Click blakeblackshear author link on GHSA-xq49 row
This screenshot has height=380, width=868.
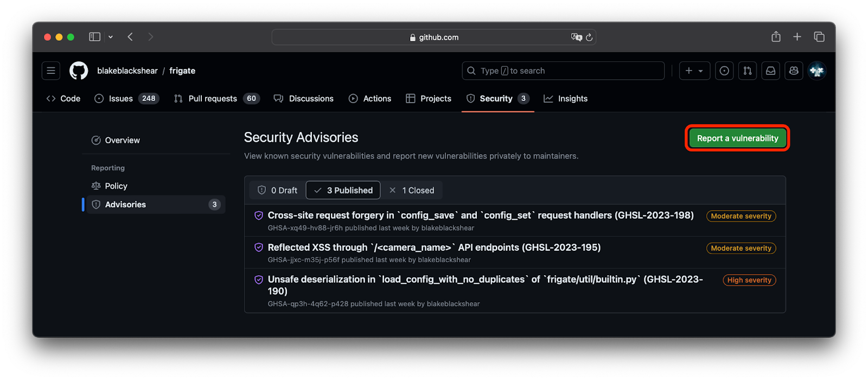click(x=448, y=228)
